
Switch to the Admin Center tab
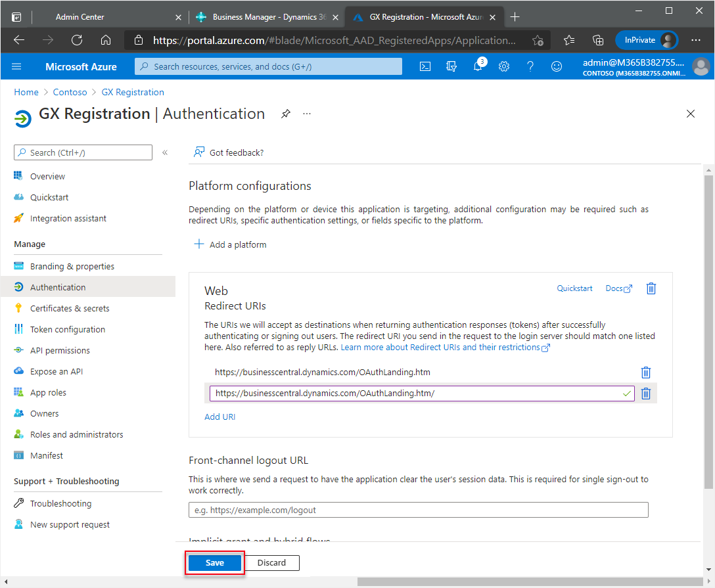(80, 17)
